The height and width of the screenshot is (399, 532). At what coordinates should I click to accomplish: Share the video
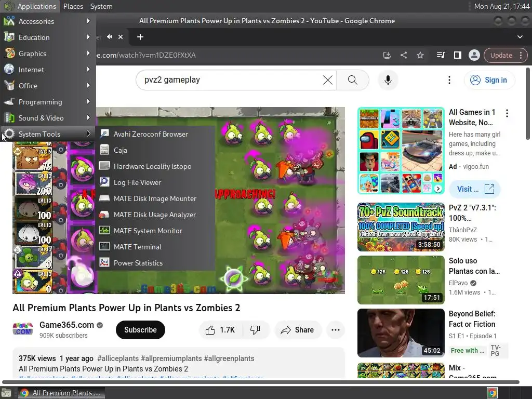pyautogui.click(x=298, y=330)
